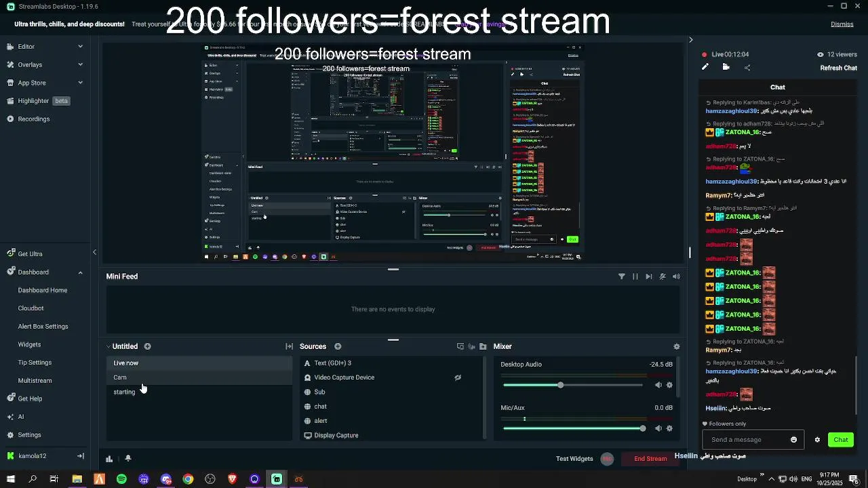The height and width of the screenshot is (488, 868).
Task: Open notifications bell icon
Action: pos(127,459)
